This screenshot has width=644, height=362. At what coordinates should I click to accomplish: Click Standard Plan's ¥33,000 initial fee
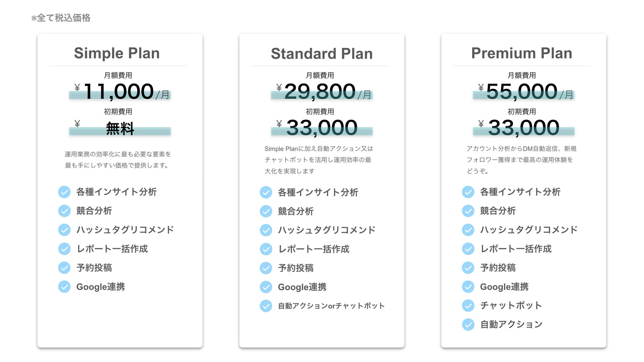pos(322,128)
